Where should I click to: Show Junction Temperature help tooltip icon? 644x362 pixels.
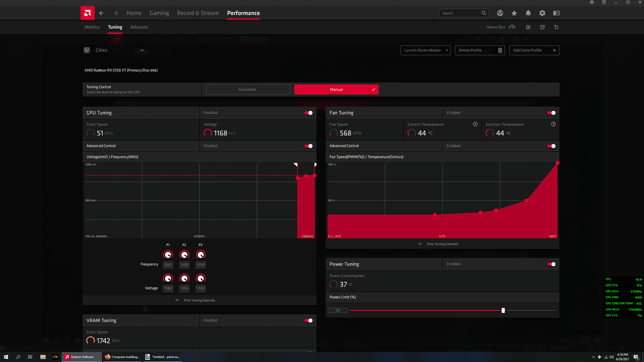click(x=553, y=124)
